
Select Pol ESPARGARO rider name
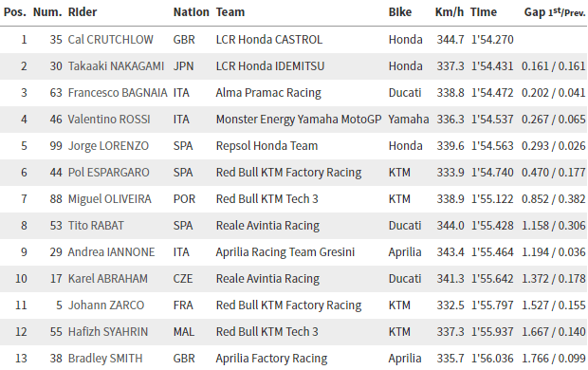click(108, 173)
